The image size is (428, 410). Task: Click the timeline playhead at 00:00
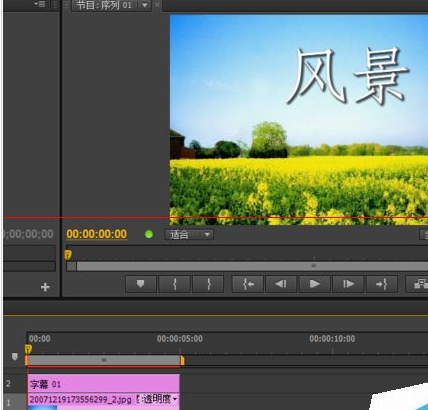[28, 349]
